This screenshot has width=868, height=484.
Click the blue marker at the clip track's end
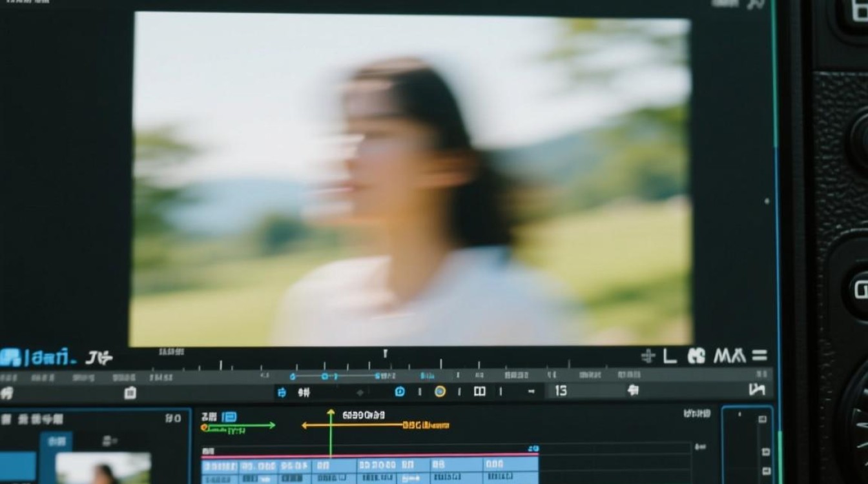tap(533, 449)
